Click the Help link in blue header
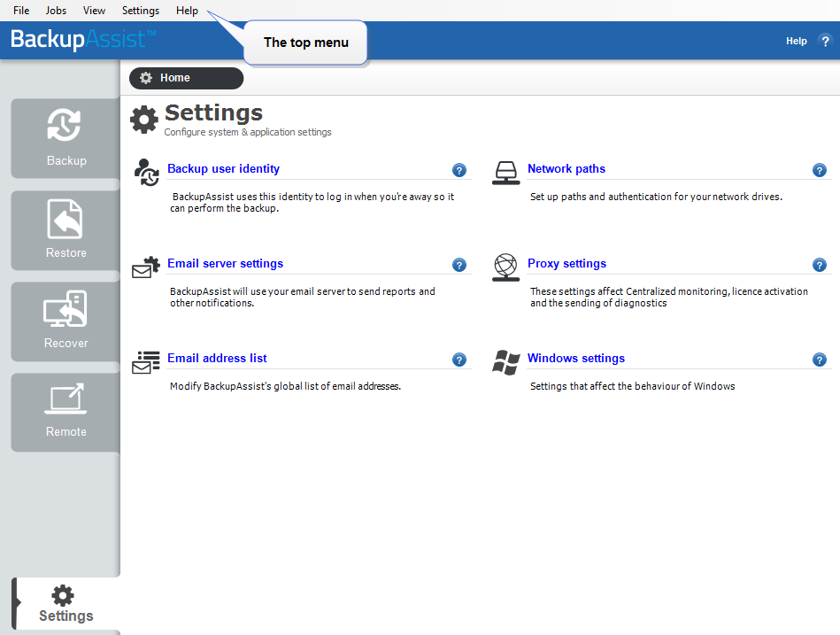 (796, 41)
